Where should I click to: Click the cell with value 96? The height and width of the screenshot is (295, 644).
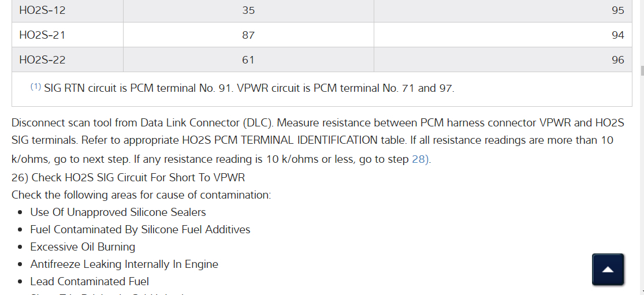pos(617,59)
